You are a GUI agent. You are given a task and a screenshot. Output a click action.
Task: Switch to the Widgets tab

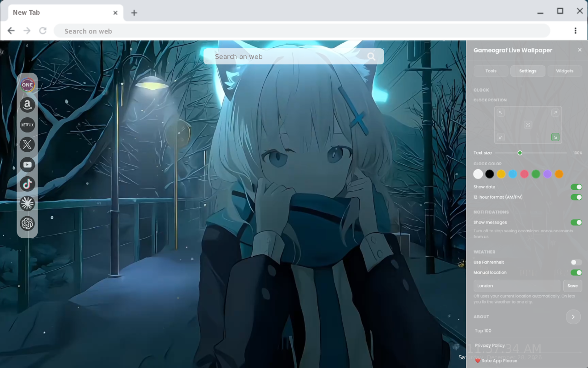click(565, 71)
